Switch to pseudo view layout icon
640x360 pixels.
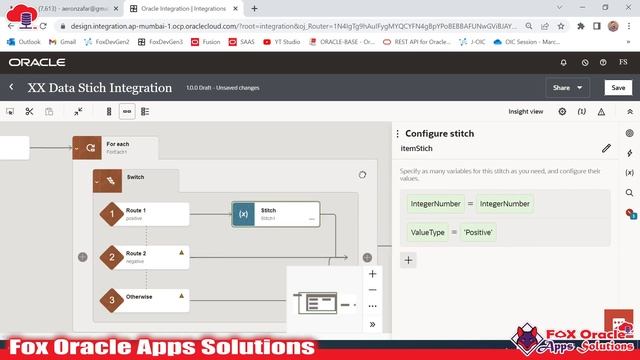pyautogui.click(x=145, y=111)
